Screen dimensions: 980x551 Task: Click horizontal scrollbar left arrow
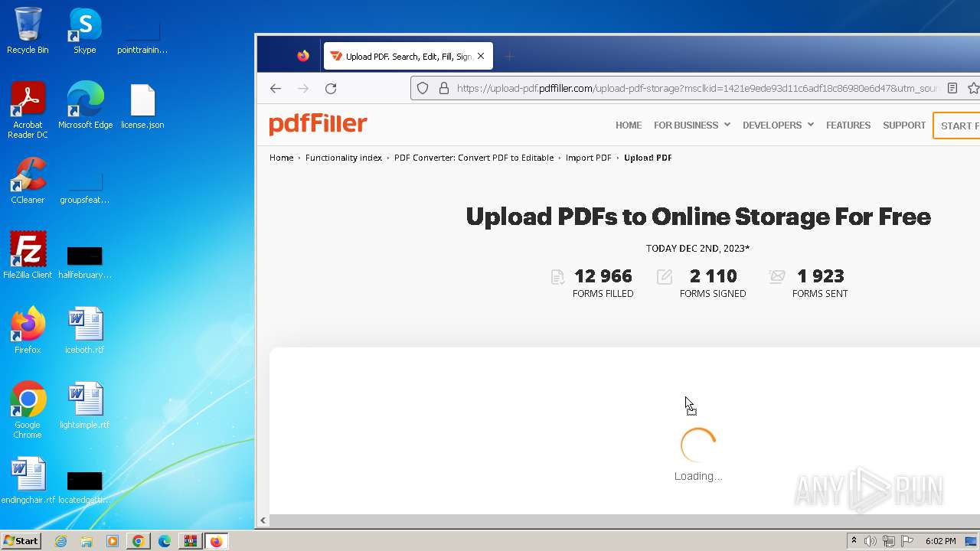point(263,520)
